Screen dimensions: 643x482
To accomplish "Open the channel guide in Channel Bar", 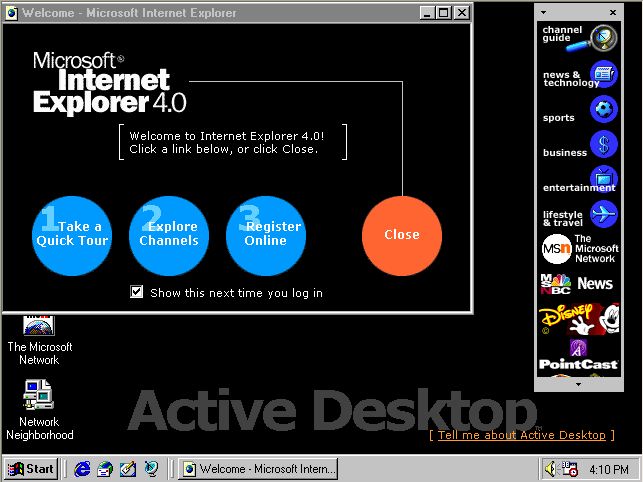I will 579,39.
